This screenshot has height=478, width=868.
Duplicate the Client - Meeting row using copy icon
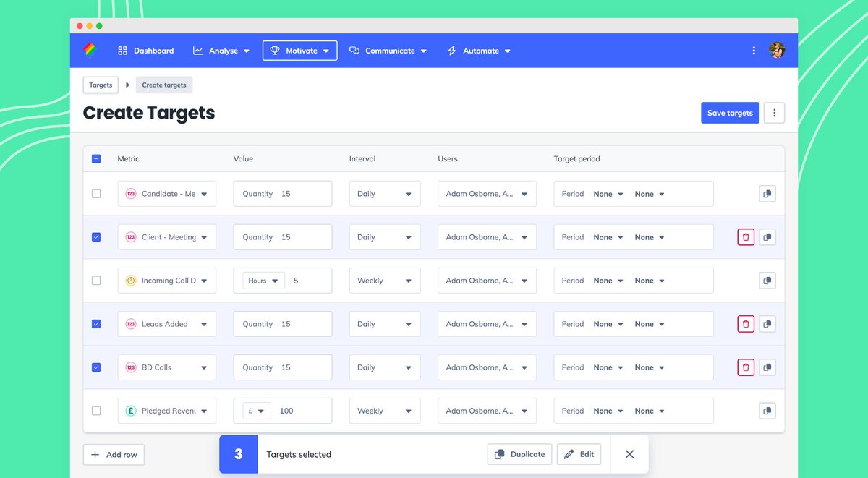tap(767, 237)
